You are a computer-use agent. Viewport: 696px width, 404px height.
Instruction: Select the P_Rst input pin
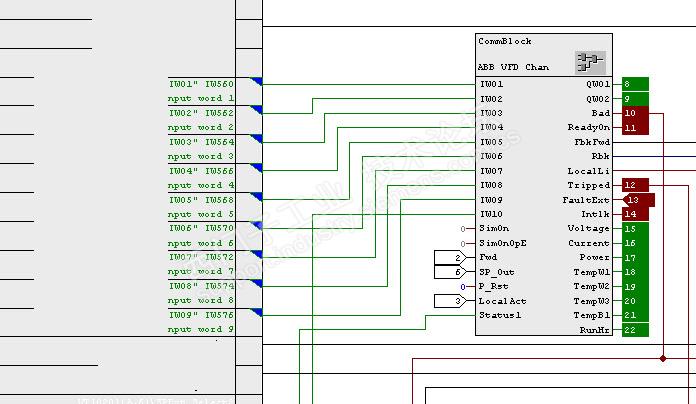(x=494, y=286)
